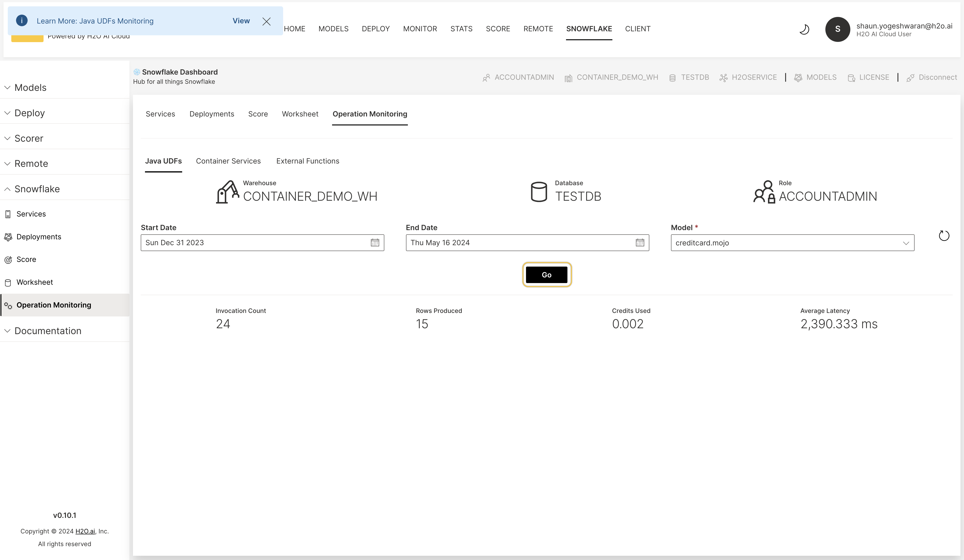Screen dimensions: 964x560
Task: Expand the Documentation sidebar section
Action: pos(48,331)
